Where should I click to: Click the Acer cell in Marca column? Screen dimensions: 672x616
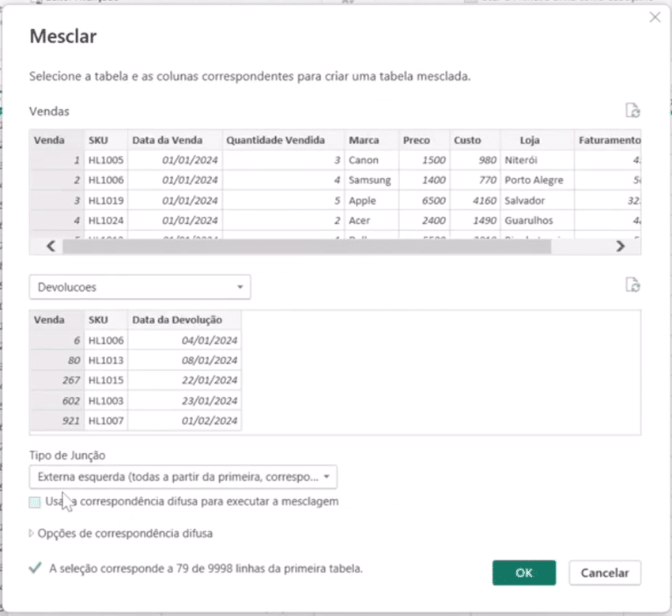[372, 221]
